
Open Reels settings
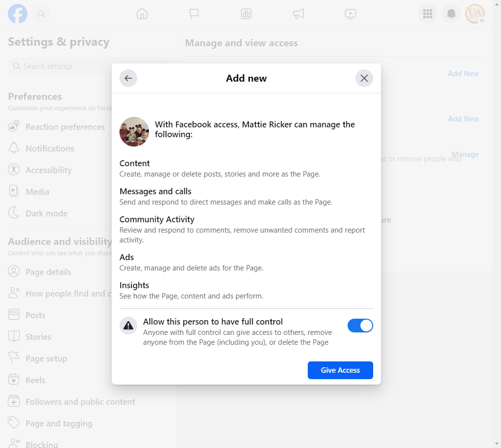click(35, 380)
